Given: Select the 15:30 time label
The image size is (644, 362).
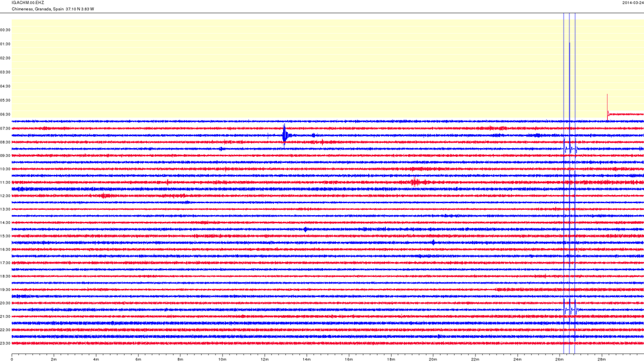Looking at the screenshot, I should (x=5, y=236).
